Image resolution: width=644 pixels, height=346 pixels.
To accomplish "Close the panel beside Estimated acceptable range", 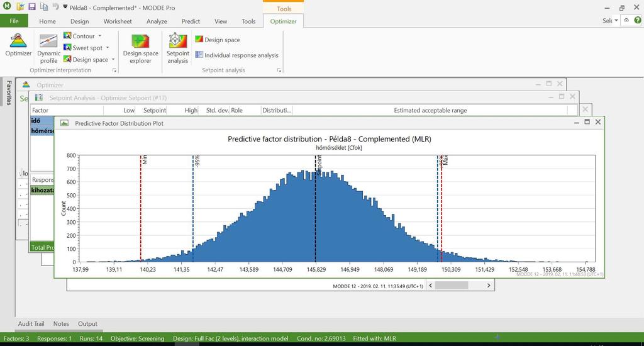I will (586, 109).
